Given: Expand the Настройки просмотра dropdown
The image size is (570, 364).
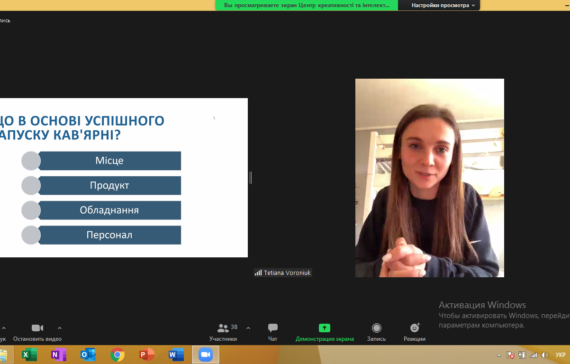Looking at the screenshot, I should (443, 5).
